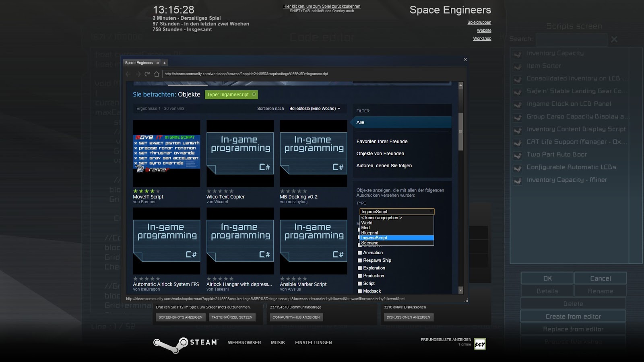644x362 pixels.
Task: Choose Mod in the type dropdown list
Action: 397,228
